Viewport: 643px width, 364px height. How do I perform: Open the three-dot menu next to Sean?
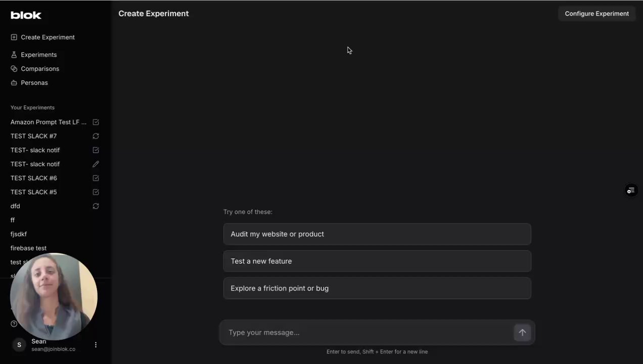[96, 345]
